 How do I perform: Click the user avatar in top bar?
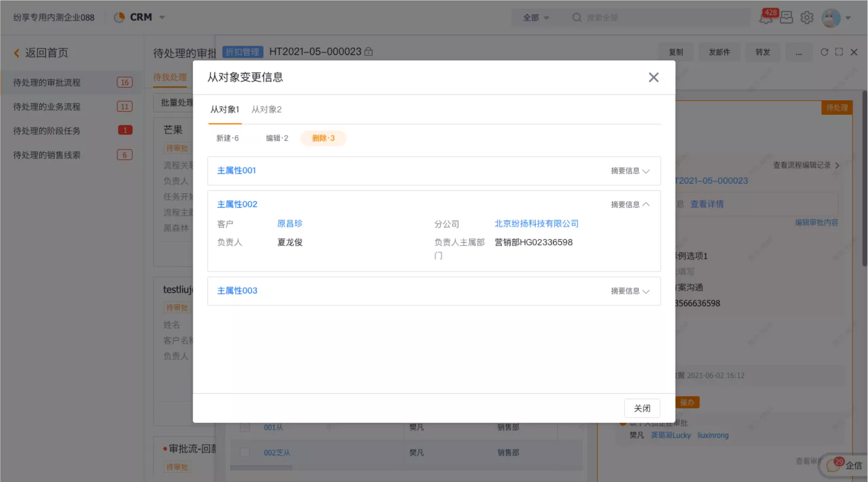[x=831, y=18]
